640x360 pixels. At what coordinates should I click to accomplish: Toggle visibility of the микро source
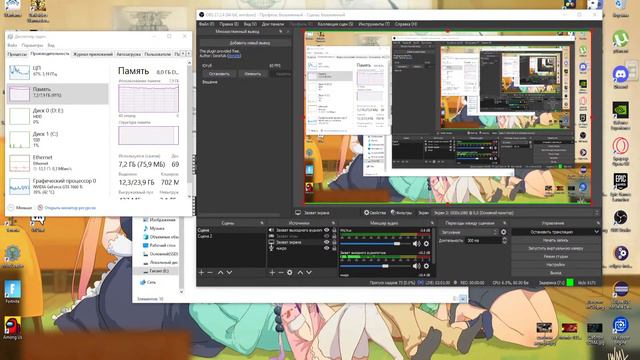tap(327, 248)
